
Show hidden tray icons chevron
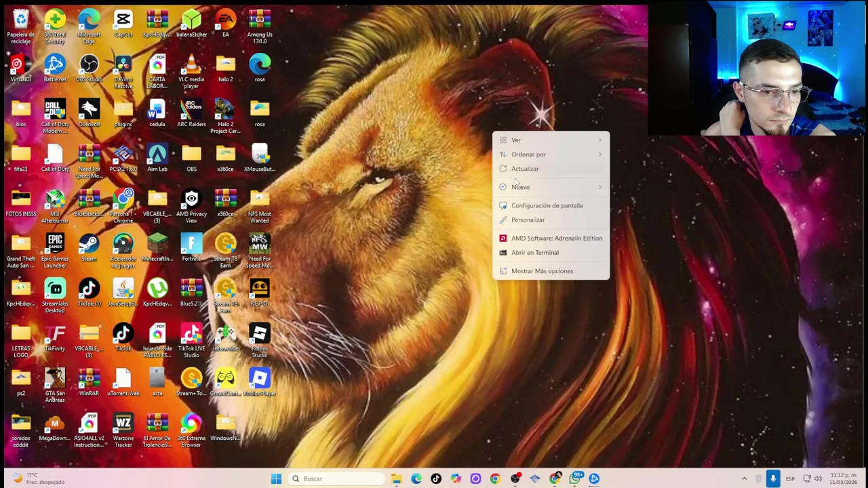[744, 479]
